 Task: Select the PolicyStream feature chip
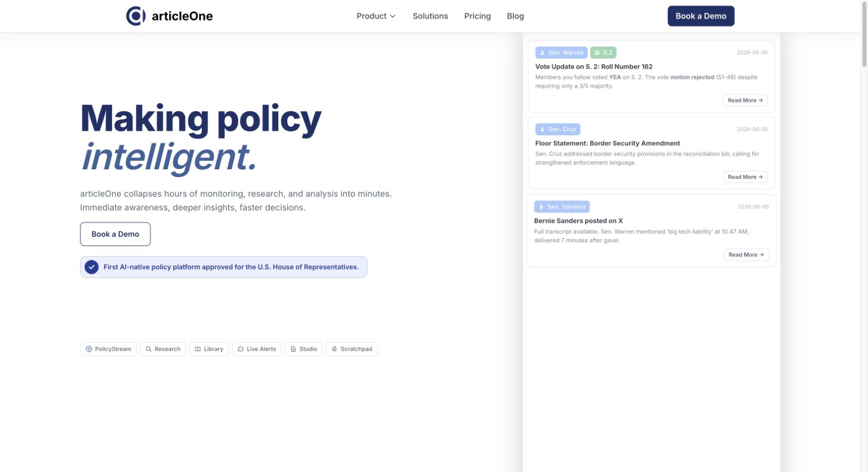tap(108, 349)
